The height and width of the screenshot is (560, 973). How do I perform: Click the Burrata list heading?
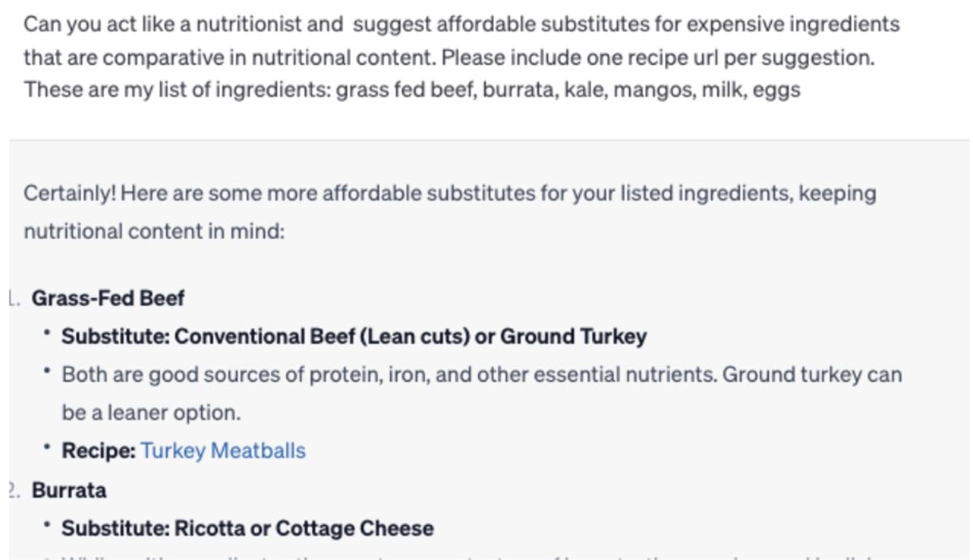point(69,490)
